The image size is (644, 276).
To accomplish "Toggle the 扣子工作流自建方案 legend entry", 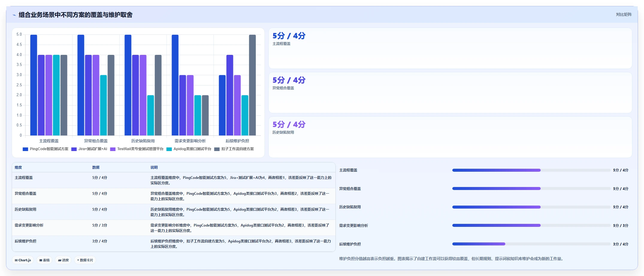I will pyautogui.click(x=234, y=149).
